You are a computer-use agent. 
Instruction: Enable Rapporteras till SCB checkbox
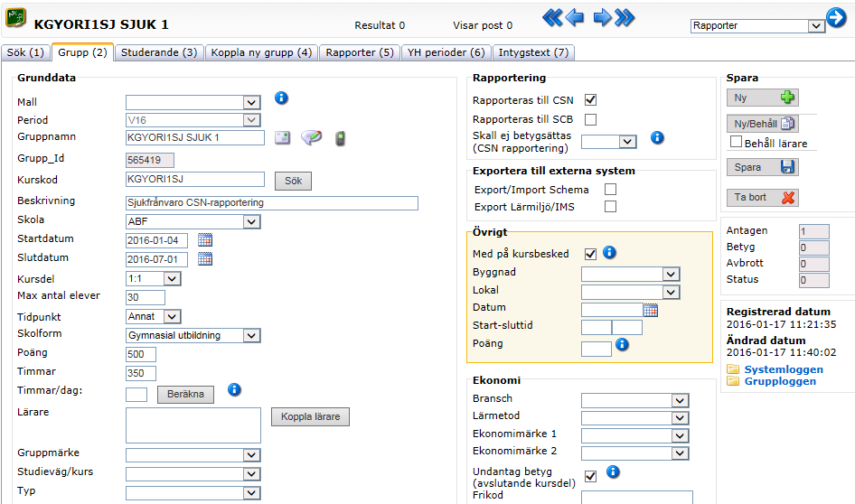590,119
